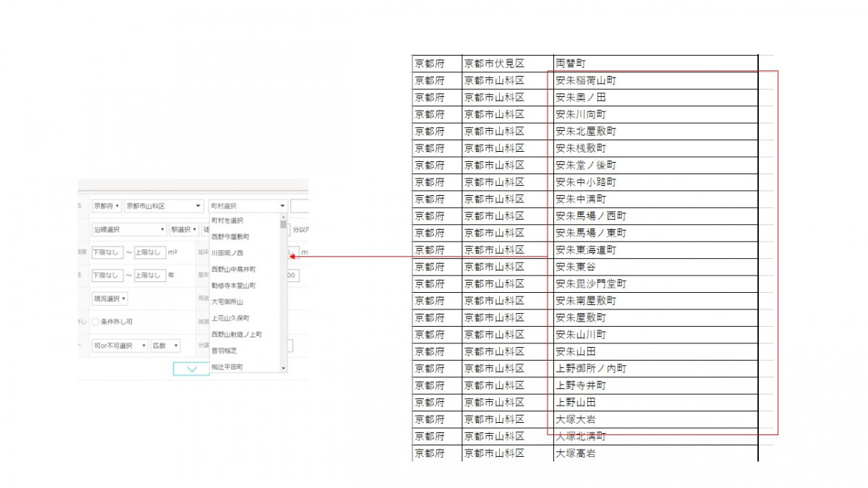This screenshot has height=488, width=868.
Task: Collapse the 町村選択 dropdown
Action: point(247,206)
